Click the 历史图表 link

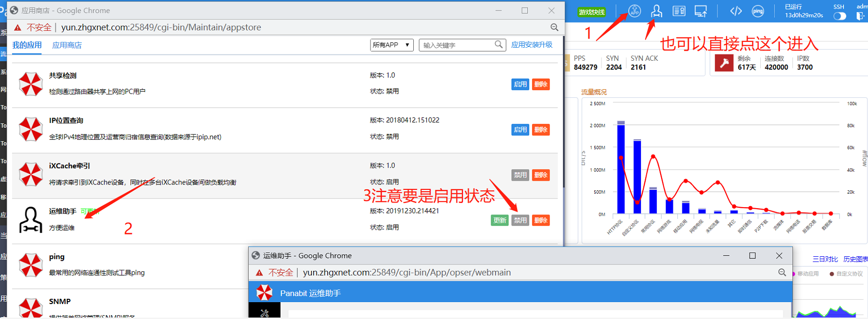(x=855, y=259)
